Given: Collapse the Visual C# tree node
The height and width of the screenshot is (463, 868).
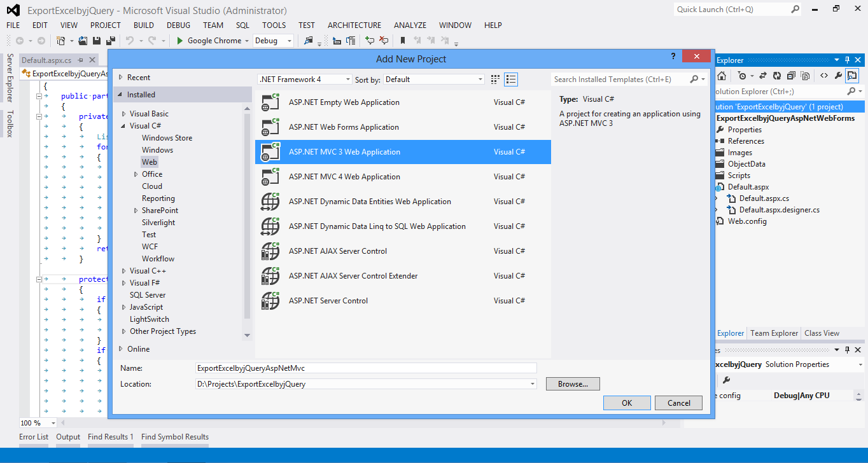Looking at the screenshot, I should 123,126.
